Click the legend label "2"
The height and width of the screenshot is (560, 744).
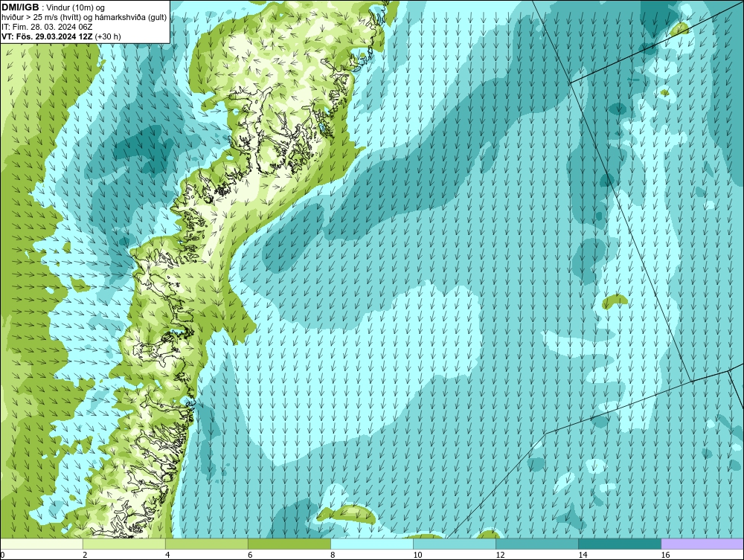point(85,555)
